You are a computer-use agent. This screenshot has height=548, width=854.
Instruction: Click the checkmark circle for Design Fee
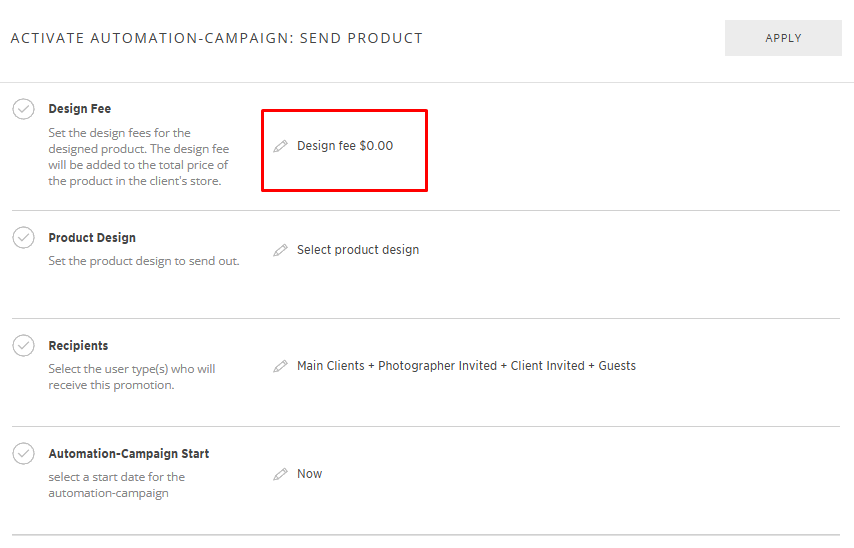[24, 109]
